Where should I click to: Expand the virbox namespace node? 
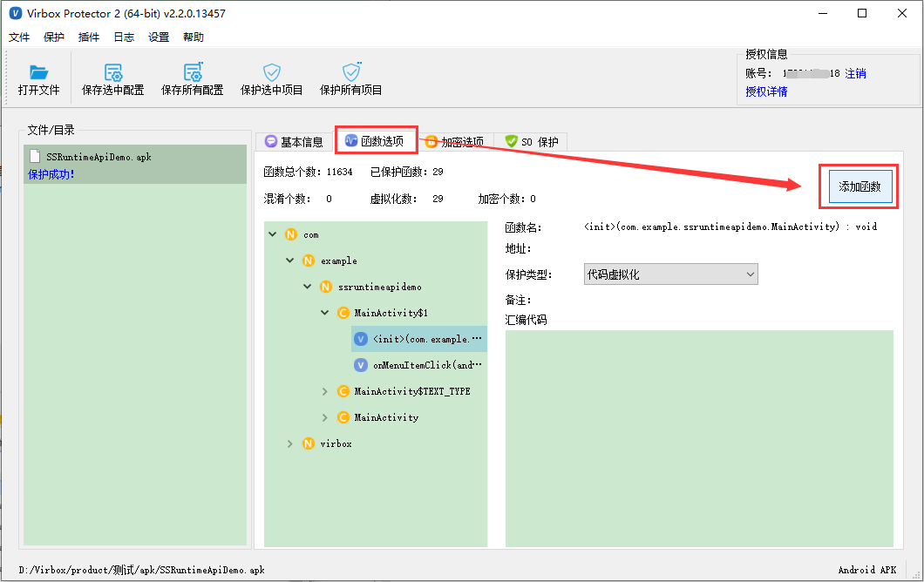[290, 443]
